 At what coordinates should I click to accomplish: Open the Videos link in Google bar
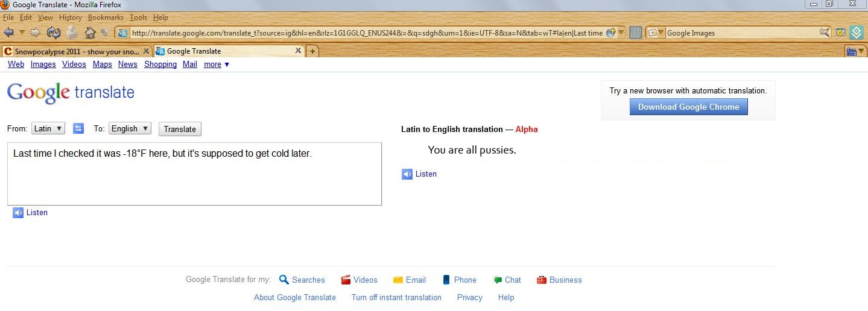pyautogui.click(x=74, y=64)
